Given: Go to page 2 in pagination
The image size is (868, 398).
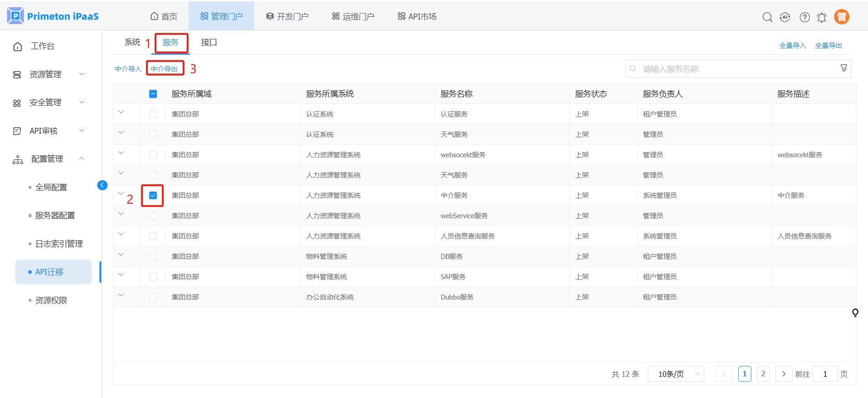Looking at the screenshot, I should 763,374.
